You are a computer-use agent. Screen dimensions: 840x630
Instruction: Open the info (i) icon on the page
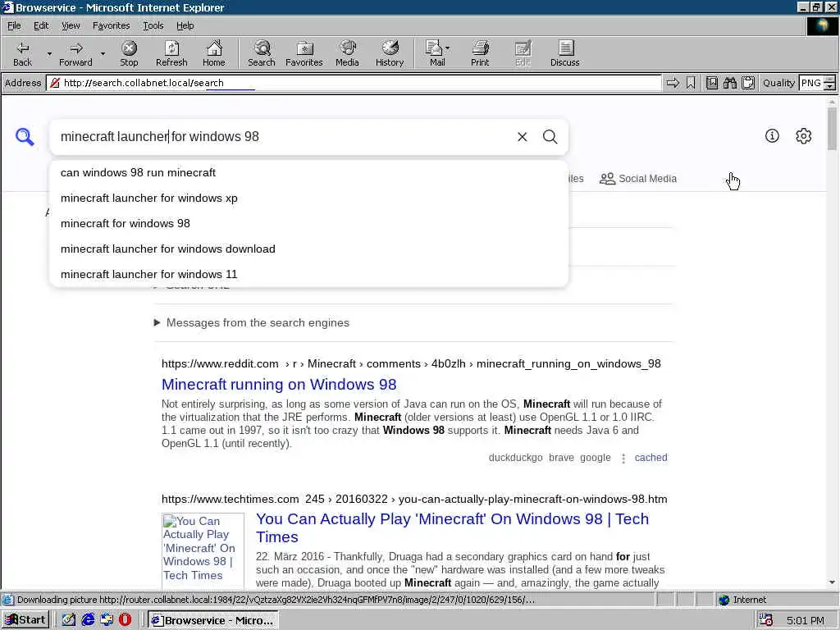pos(772,136)
